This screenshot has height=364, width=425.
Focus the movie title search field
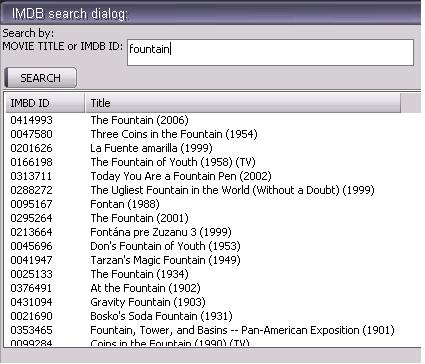(x=270, y=52)
